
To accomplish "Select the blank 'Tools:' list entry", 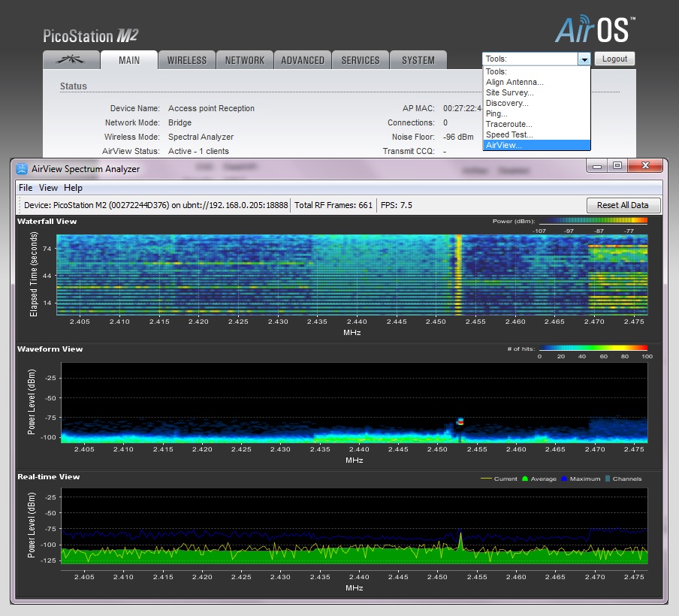I will pos(536,71).
